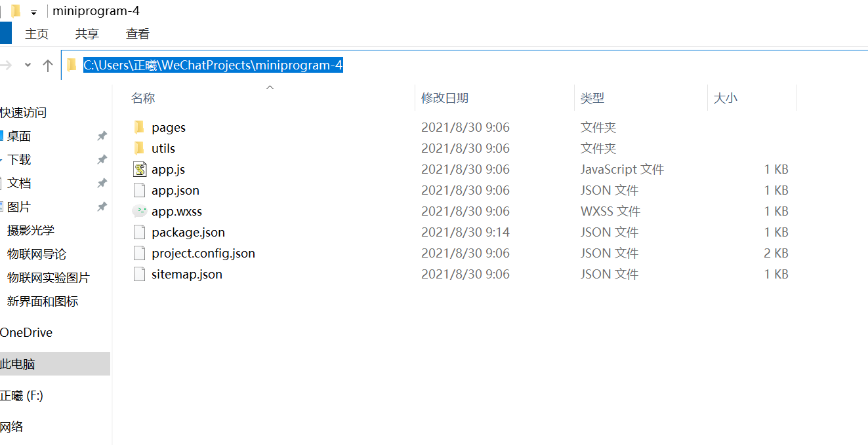
Task: Select the sitemap.json file icon
Action: pos(139,274)
